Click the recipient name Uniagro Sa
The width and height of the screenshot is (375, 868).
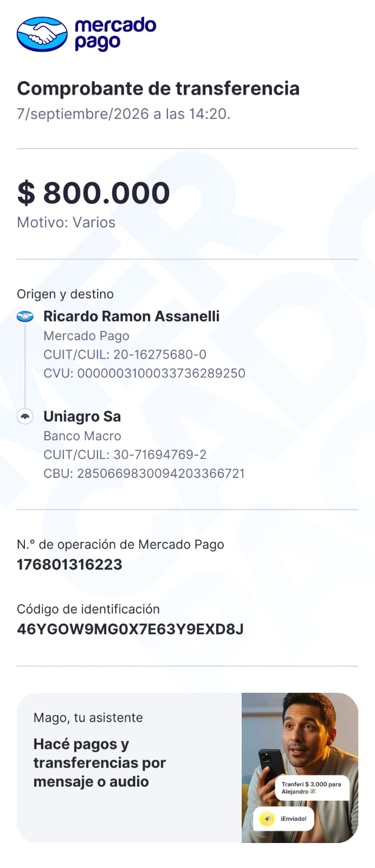point(82,417)
